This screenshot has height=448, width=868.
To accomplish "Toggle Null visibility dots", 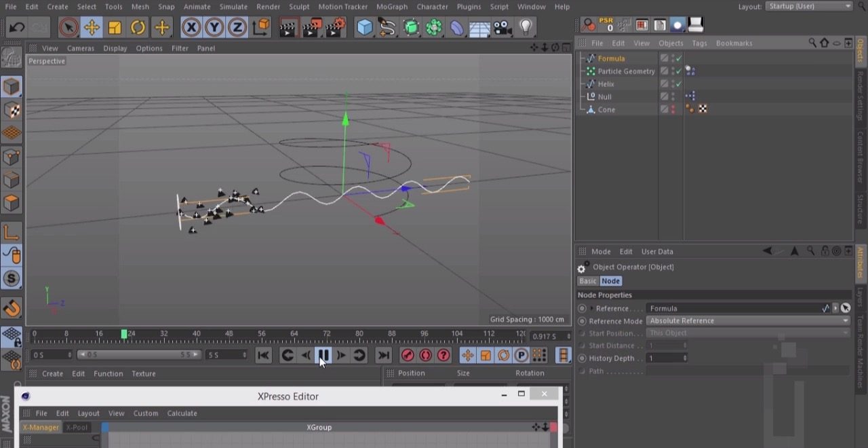I will 673,96.
